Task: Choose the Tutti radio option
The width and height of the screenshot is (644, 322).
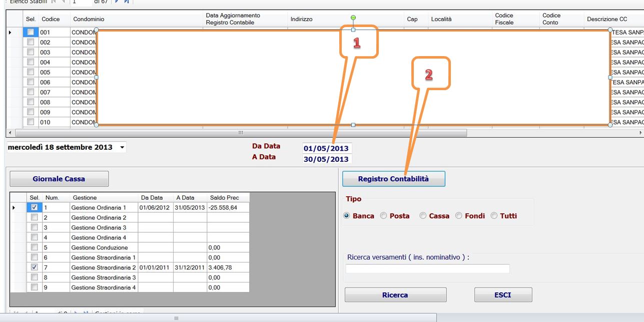Action: (x=494, y=216)
